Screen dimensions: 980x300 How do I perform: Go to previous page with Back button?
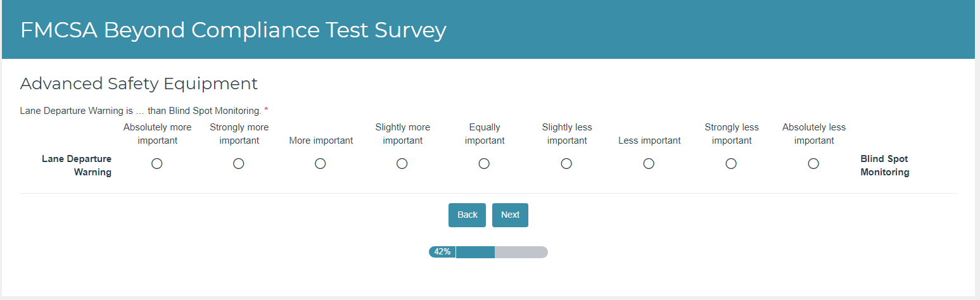pos(467,215)
